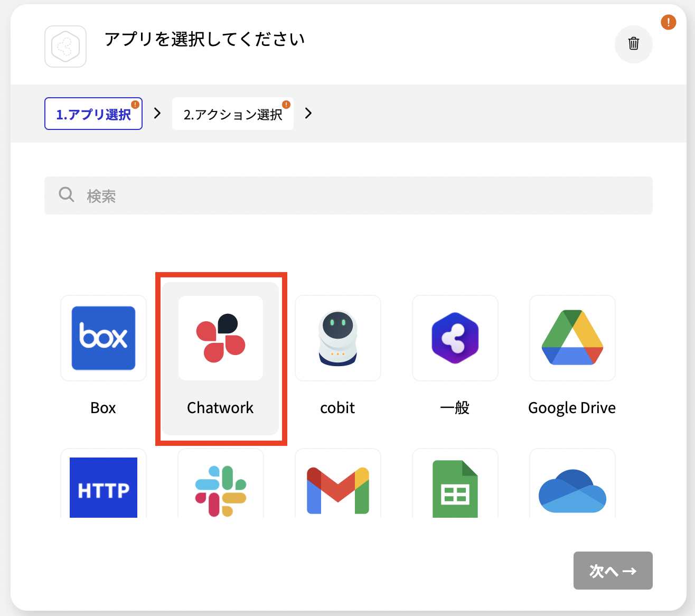Select the Google Sheets icon

coord(455,489)
